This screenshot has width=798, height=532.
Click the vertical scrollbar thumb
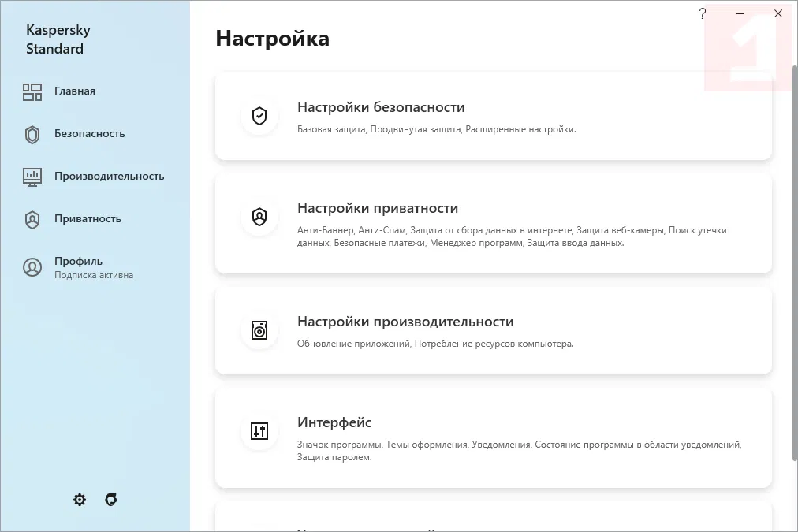click(794, 263)
